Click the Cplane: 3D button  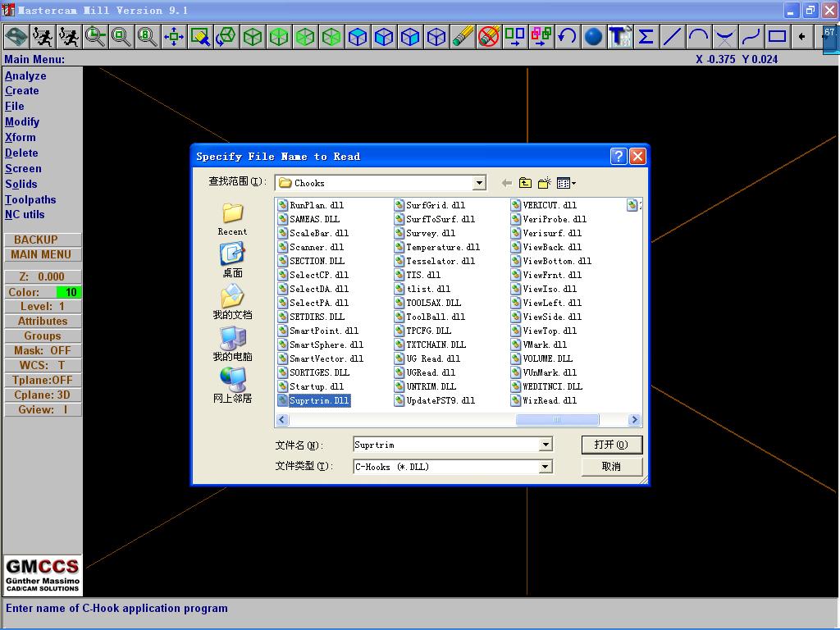tap(43, 395)
